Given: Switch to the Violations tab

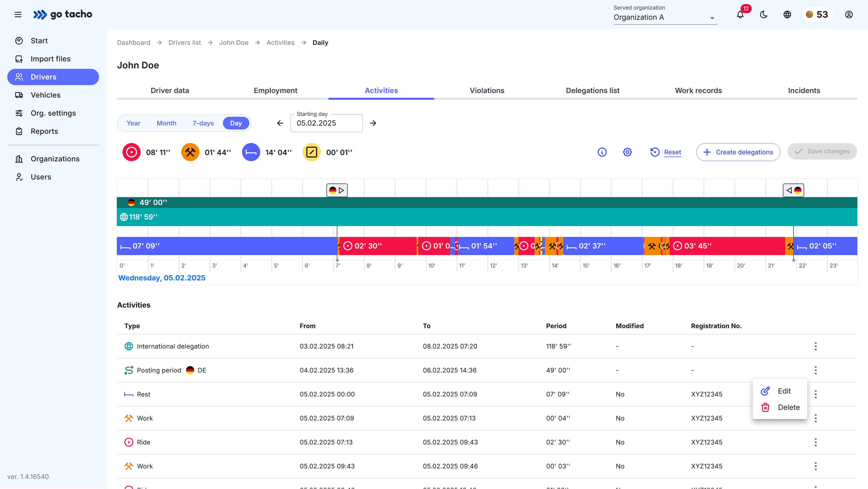Looking at the screenshot, I should click(x=487, y=90).
